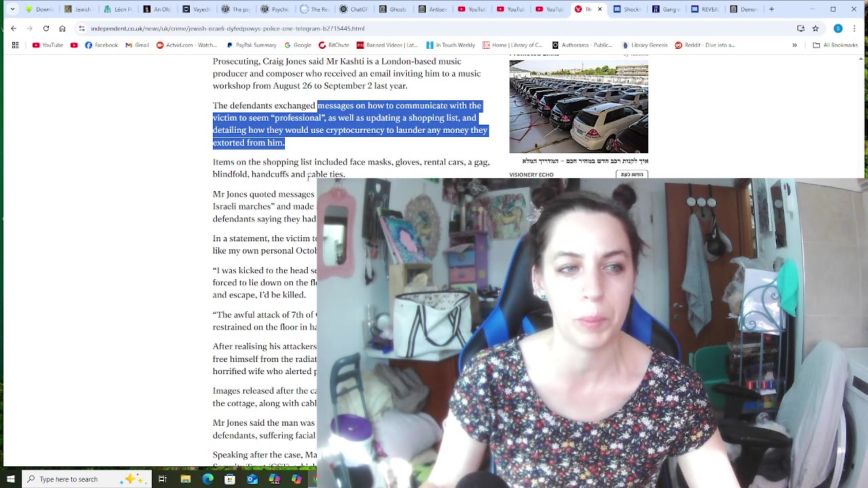The height and width of the screenshot is (488, 868).
Task: Open Task View from taskbar
Action: point(163,479)
